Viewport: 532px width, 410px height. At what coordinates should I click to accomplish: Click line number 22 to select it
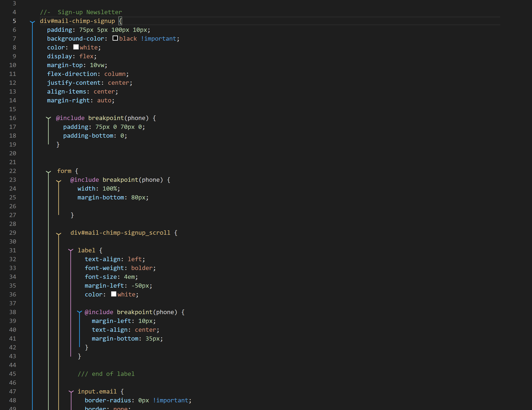pos(13,171)
